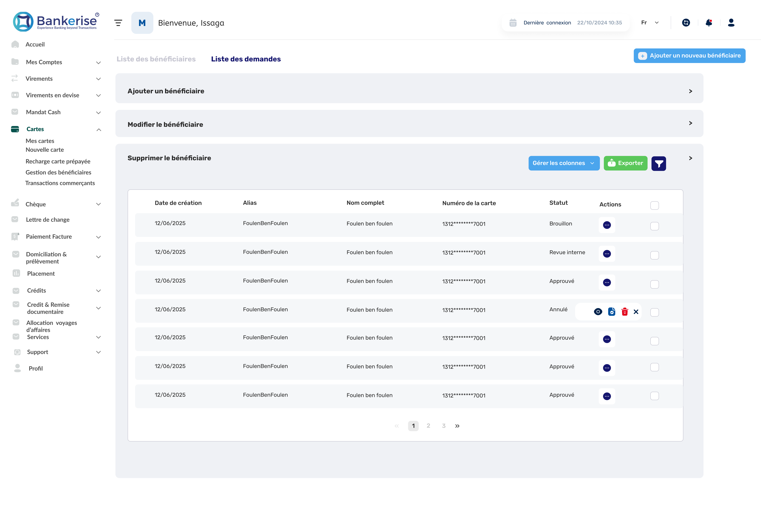Screen dimensions: 761x532
Task: Delete the Annulé request with trash icon
Action: 625,312
